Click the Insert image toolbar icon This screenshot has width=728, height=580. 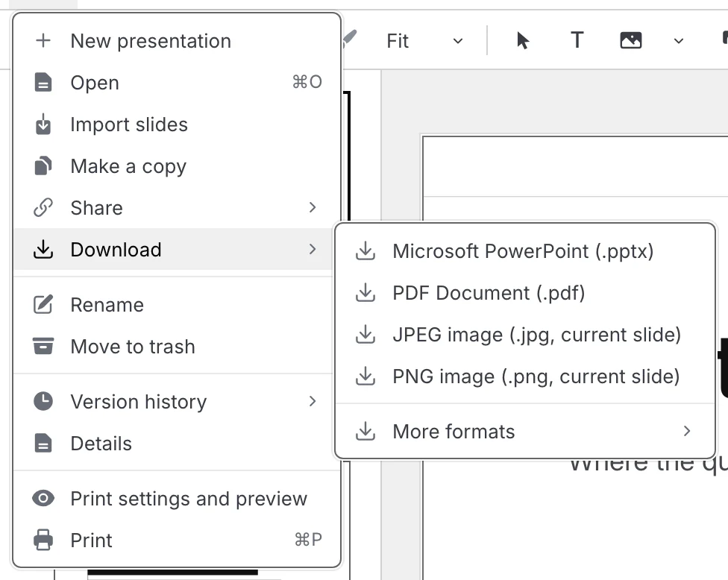tap(631, 40)
